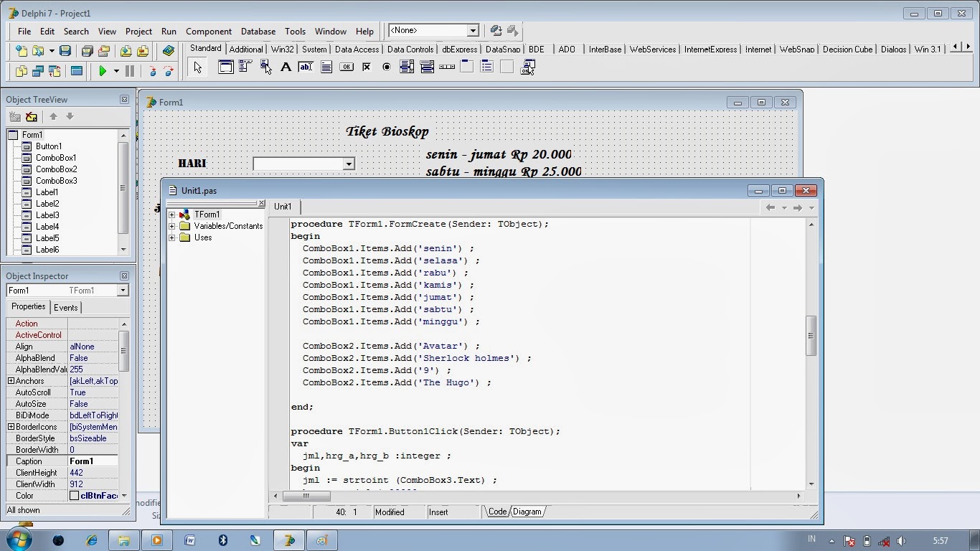Image resolution: width=980 pixels, height=551 pixels.
Task: Select the PopupMenu palette component
Action: click(x=265, y=67)
